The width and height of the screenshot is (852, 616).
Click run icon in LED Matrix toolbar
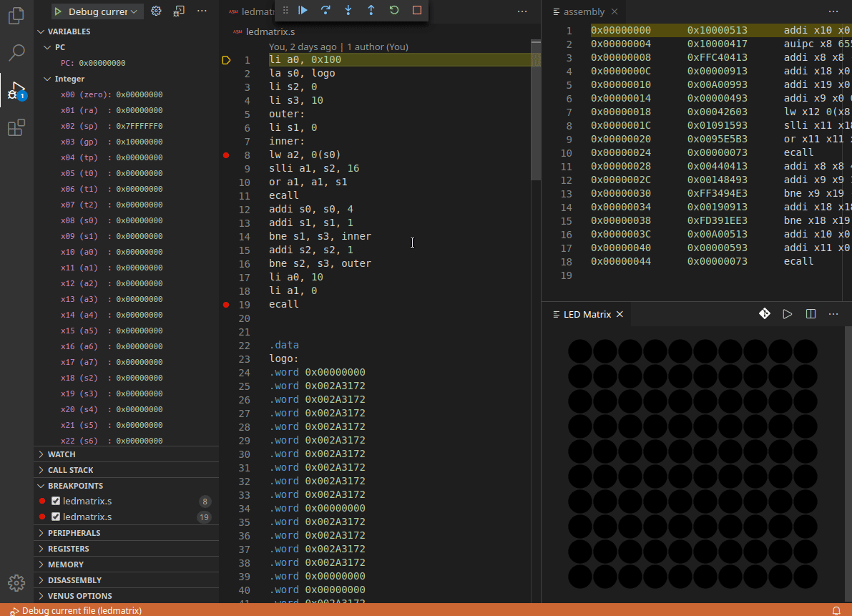(788, 313)
